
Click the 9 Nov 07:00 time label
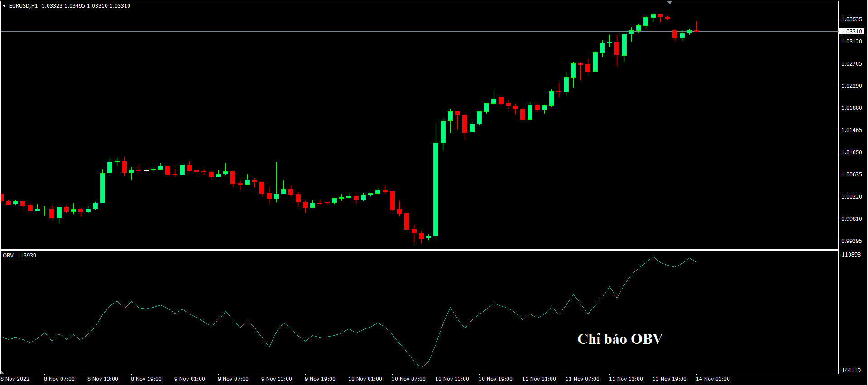233,379
